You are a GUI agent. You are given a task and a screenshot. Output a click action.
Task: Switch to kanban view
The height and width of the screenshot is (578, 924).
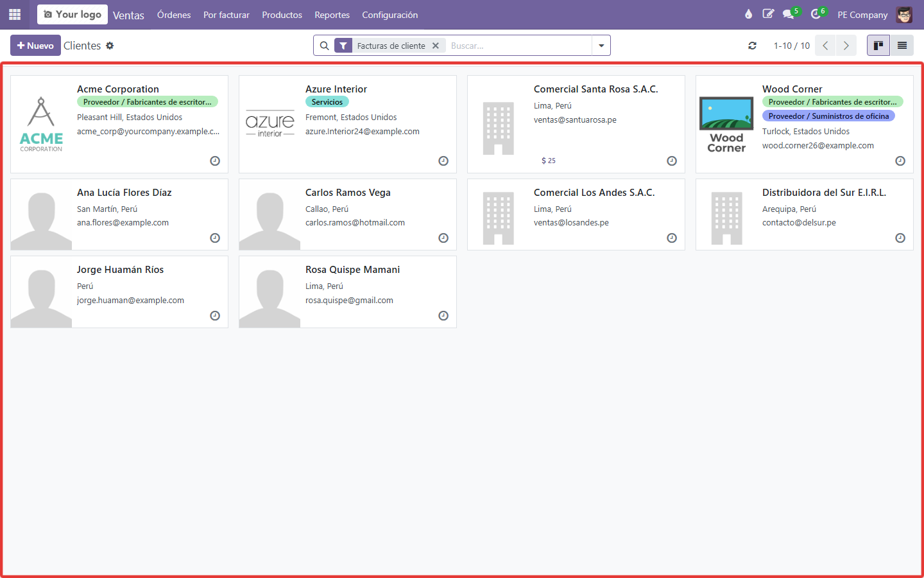878,46
